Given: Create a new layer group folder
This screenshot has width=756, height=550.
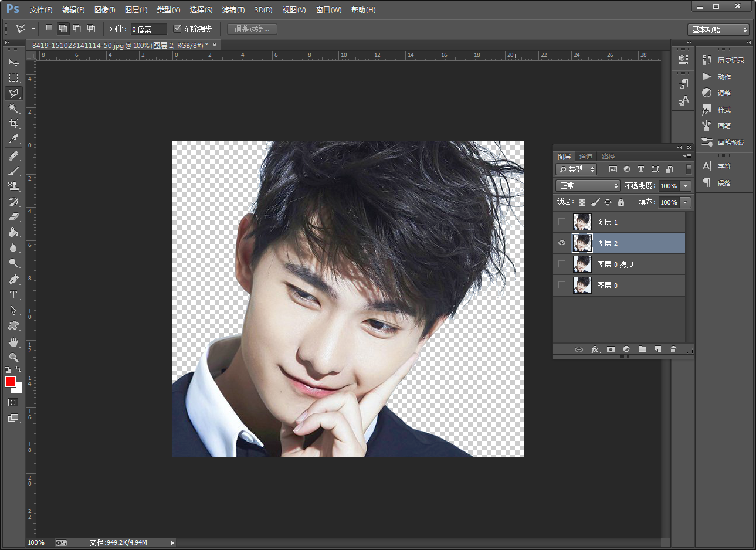Looking at the screenshot, I should [642, 349].
